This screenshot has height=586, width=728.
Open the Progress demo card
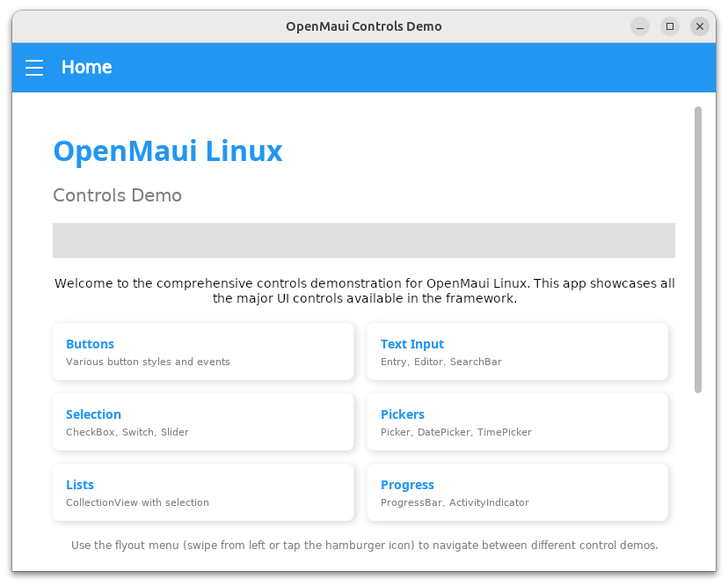(517, 492)
